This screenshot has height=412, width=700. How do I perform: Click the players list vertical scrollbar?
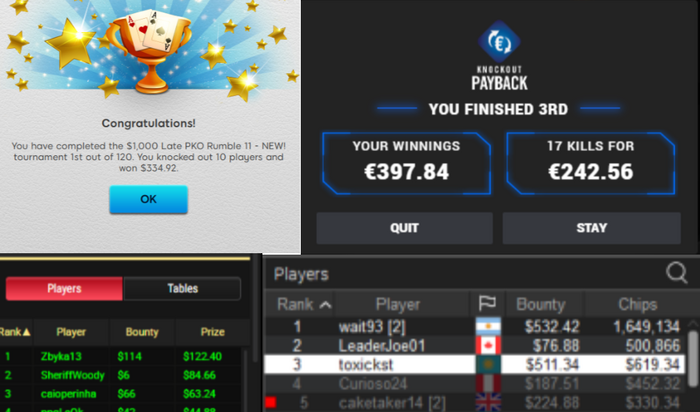tap(693, 359)
